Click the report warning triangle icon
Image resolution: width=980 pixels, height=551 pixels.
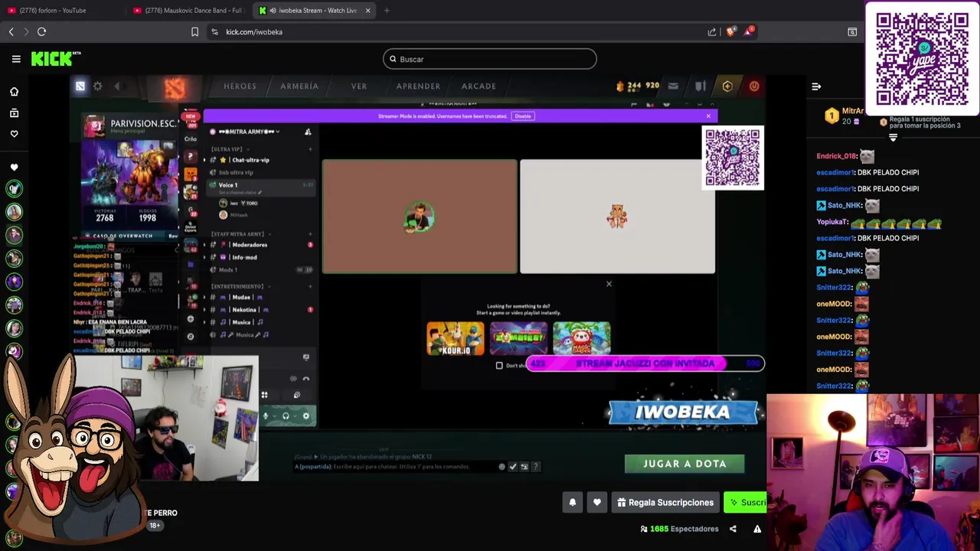(x=757, y=529)
